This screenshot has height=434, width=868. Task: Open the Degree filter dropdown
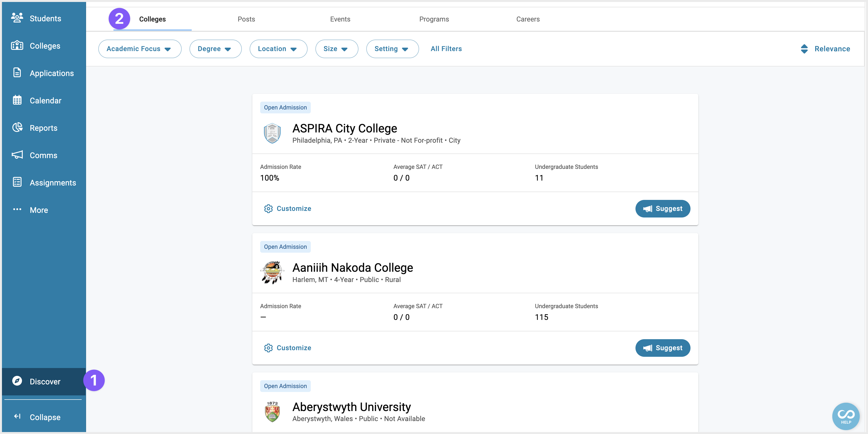coord(215,49)
